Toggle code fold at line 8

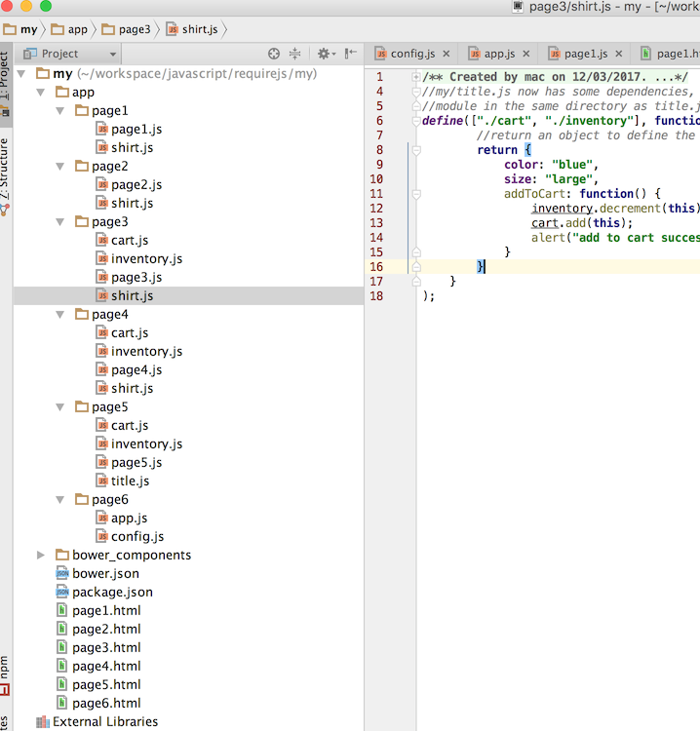click(416, 150)
